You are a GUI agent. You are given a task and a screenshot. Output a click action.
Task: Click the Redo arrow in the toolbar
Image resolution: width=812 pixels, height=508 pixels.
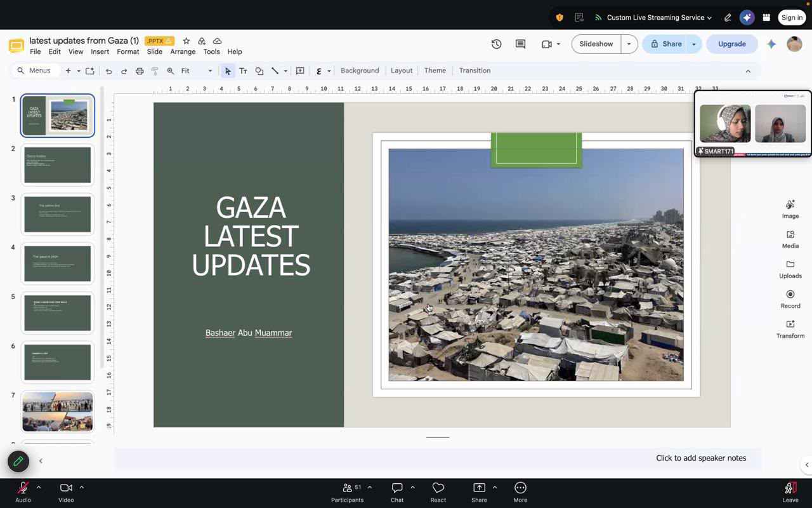point(124,71)
